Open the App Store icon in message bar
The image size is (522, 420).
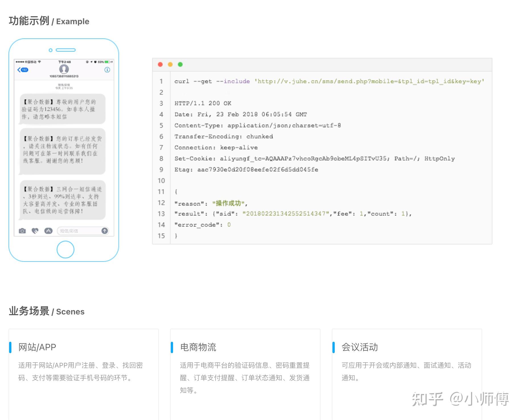point(48,231)
